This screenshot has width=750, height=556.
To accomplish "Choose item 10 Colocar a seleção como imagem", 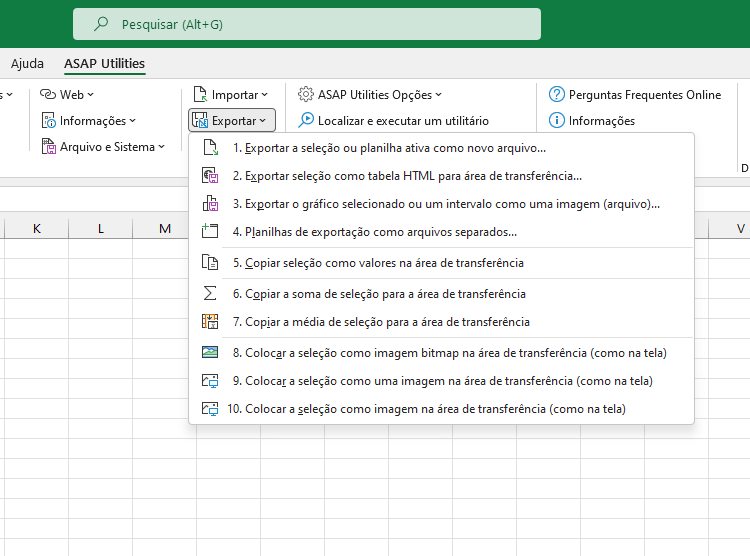I will point(441,409).
